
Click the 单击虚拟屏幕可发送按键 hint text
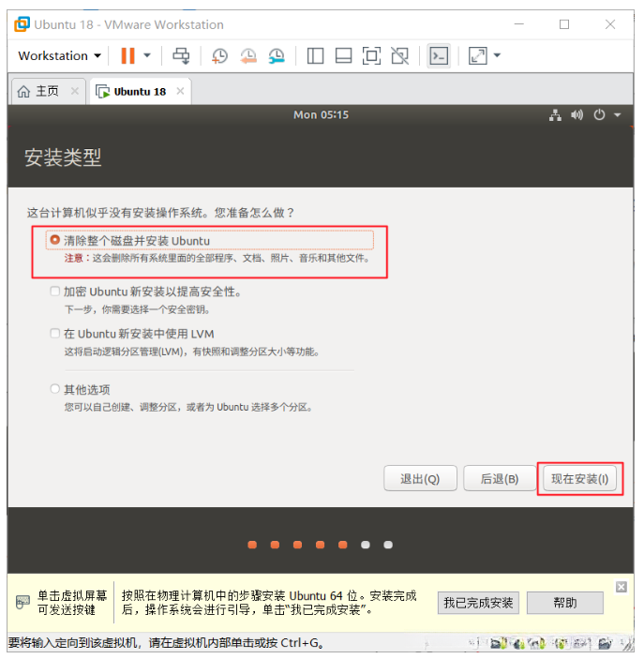[x=72, y=603]
